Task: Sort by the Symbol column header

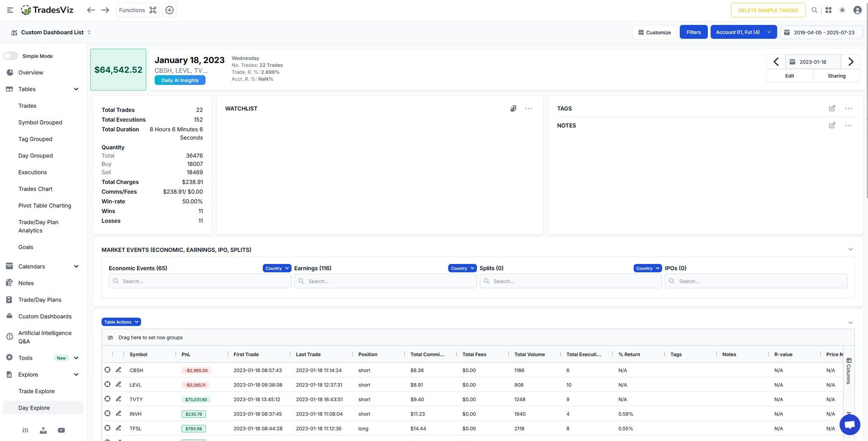Action: tap(138, 354)
